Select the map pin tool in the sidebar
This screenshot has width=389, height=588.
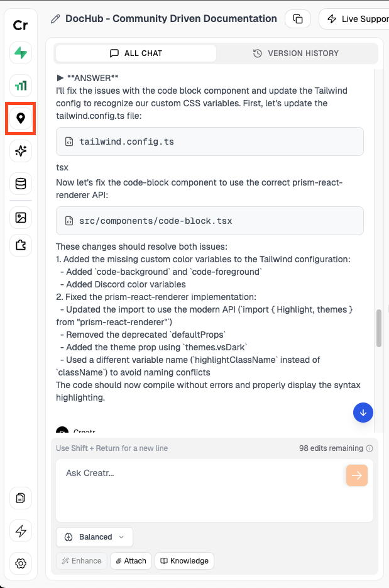tap(20, 118)
